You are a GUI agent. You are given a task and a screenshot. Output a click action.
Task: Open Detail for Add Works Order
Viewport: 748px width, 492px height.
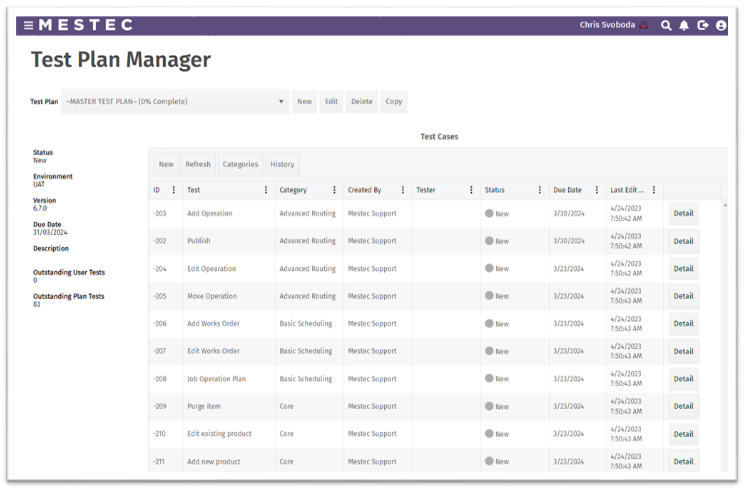point(684,324)
